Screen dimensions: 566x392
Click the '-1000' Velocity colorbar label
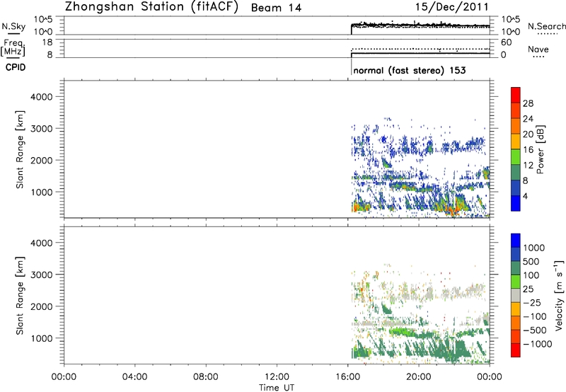(x=538, y=344)
